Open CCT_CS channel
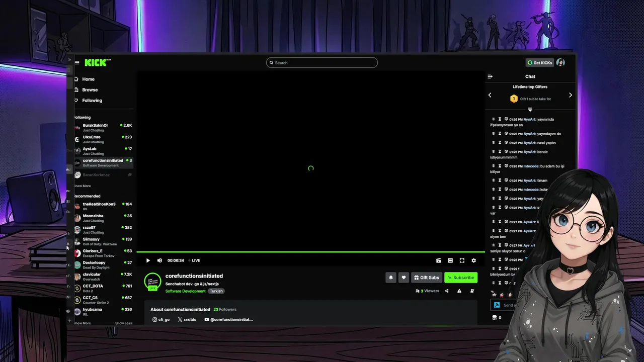 (x=103, y=300)
